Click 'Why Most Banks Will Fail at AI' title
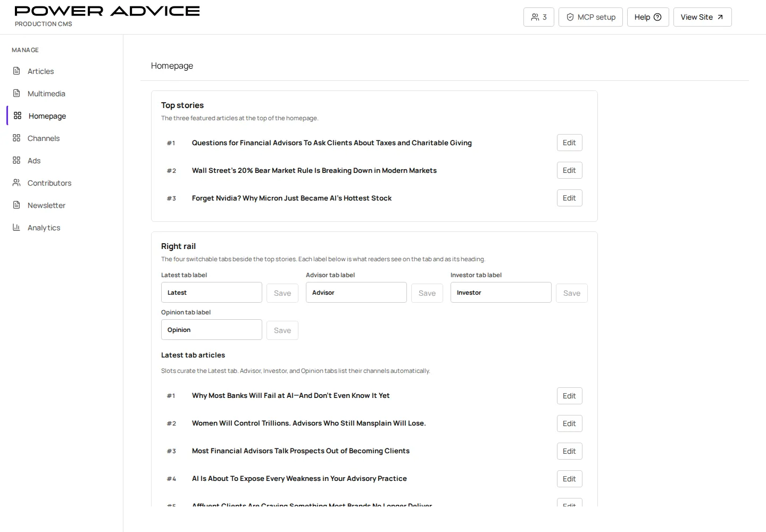The width and height of the screenshot is (766, 532). point(290,395)
